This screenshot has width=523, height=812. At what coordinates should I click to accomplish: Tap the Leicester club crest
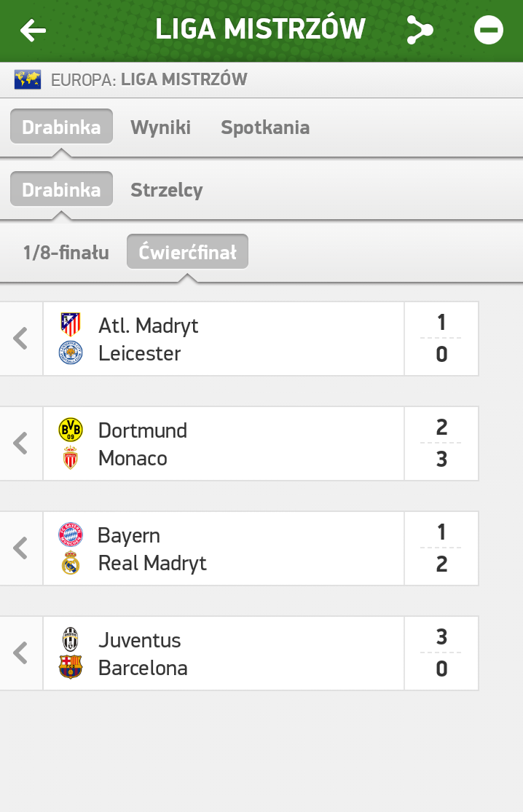71,354
